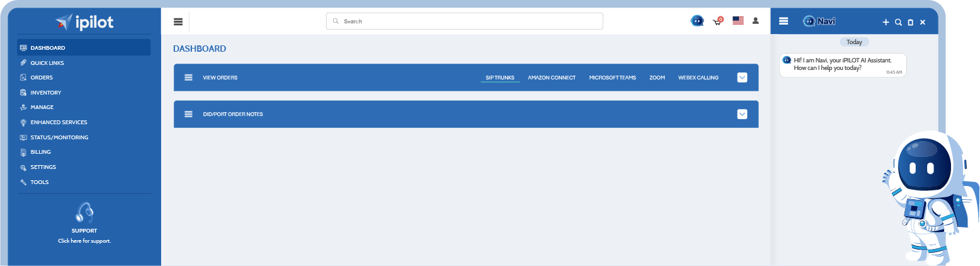Click the Dashboard monitor icon in the sidebar
Image resolution: width=980 pixels, height=266 pixels.
tap(23, 48)
